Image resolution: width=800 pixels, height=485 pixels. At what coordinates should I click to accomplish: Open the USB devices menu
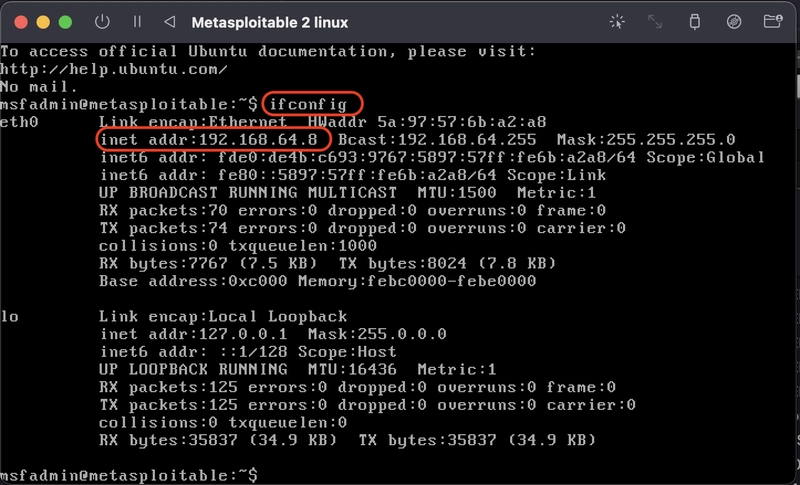(x=694, y=22)
